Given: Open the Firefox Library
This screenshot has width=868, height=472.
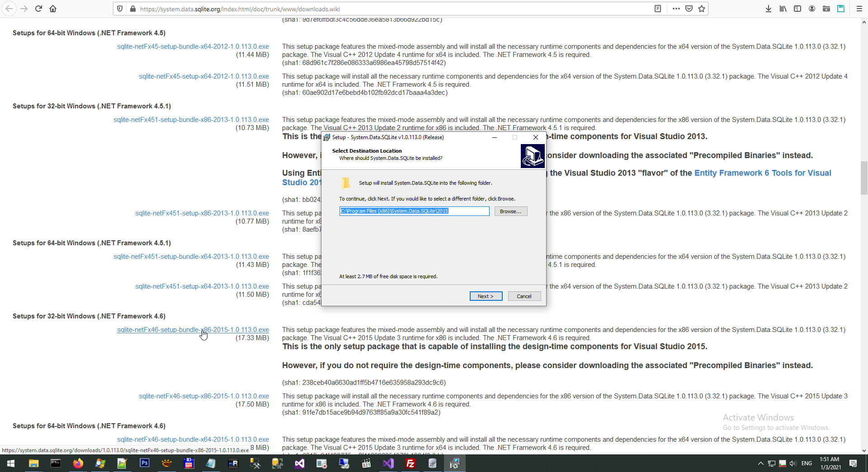Looking at the screenshot, I should (x=783, y=9).
